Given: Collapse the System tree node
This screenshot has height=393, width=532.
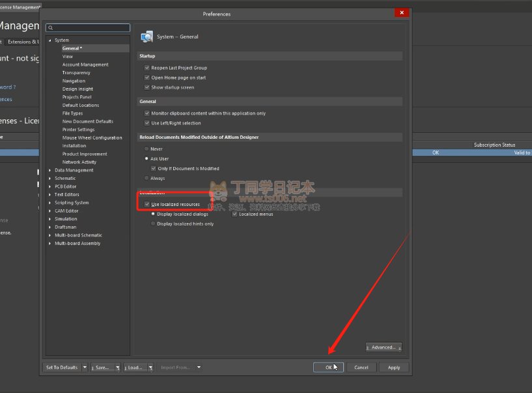Looking at the screenshot, I should click(50, 40).
